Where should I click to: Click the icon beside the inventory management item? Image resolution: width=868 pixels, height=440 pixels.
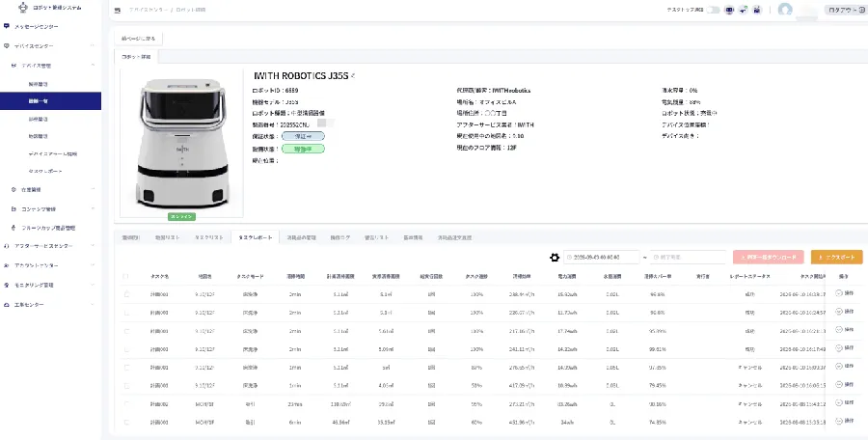[x=14, y=189]
